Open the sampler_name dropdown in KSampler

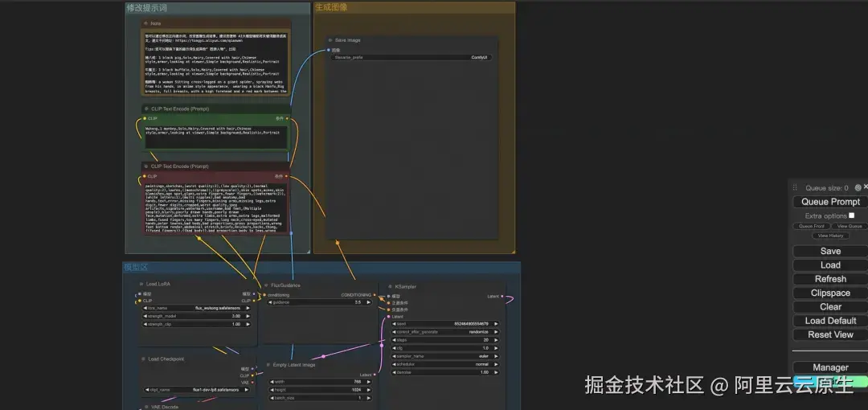click(445, 356)
